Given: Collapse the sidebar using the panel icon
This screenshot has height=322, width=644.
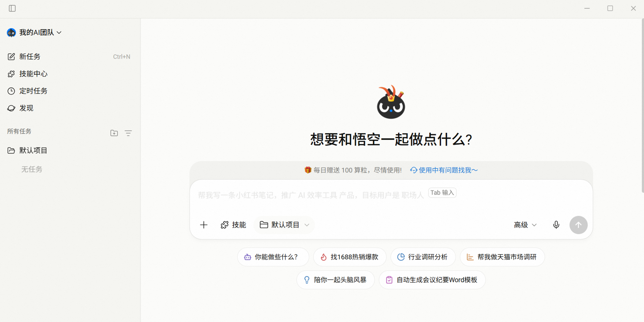Looking at the screenshot, I should [12, 8].
